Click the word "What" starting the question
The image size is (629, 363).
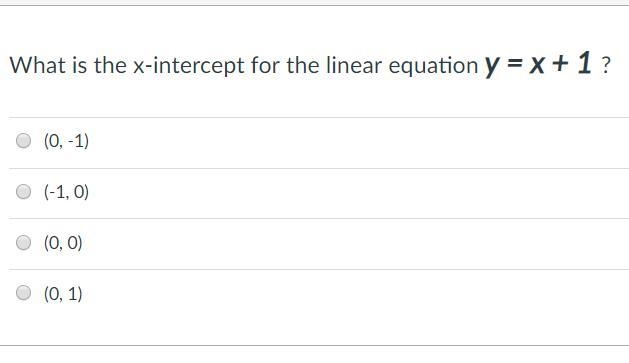[37, 65]
